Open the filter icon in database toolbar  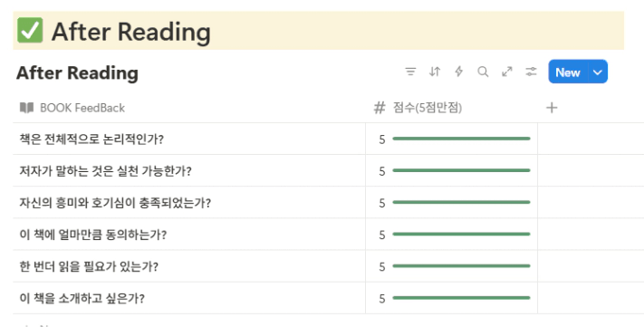pyautogui.click(x=410, y=72)
